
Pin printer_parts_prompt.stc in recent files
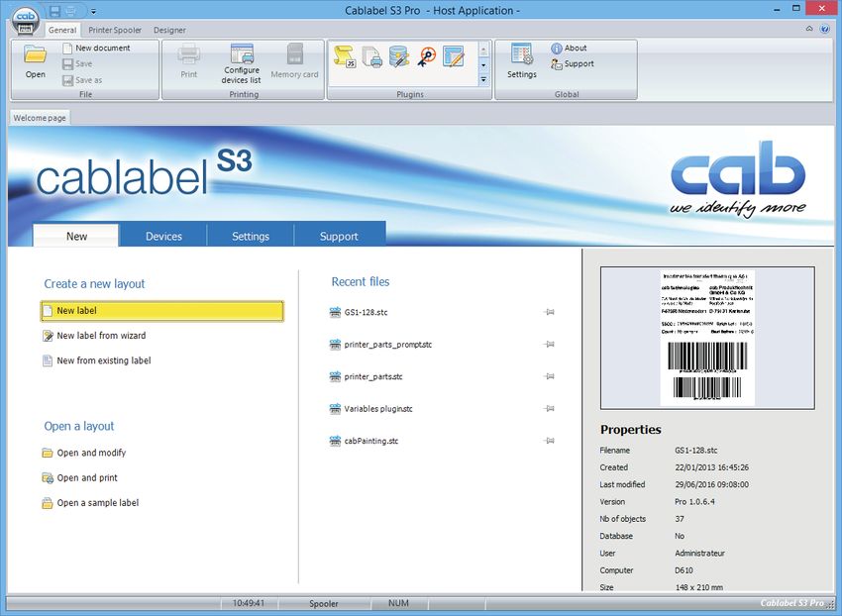[x=550, y=345]
